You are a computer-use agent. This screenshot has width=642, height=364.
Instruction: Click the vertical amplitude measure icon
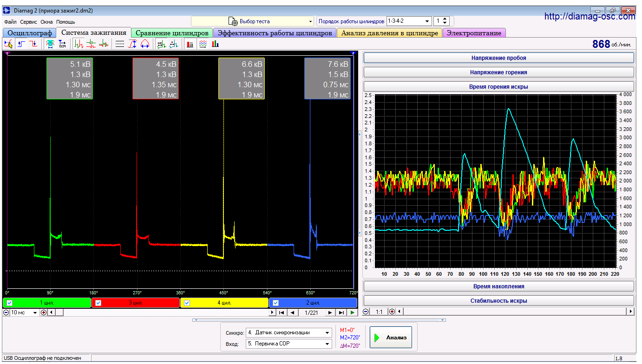[x=132, y=44]
